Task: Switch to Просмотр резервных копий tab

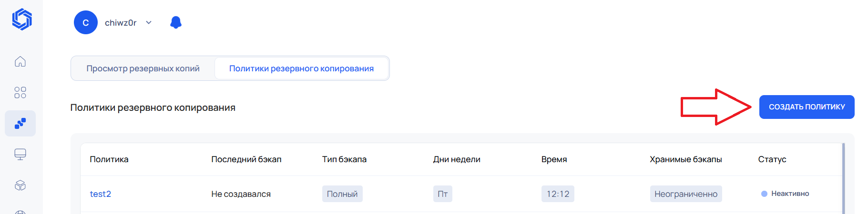Action: [143, 68]
